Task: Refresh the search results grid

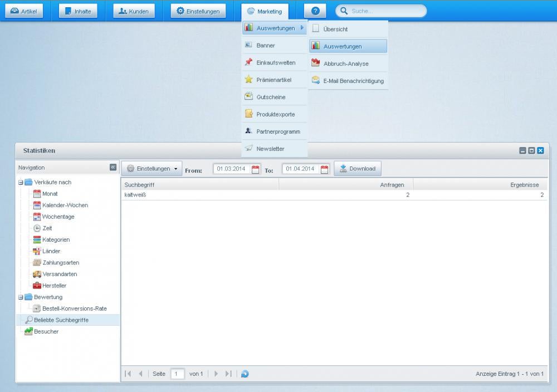Action: click(244, 374)
